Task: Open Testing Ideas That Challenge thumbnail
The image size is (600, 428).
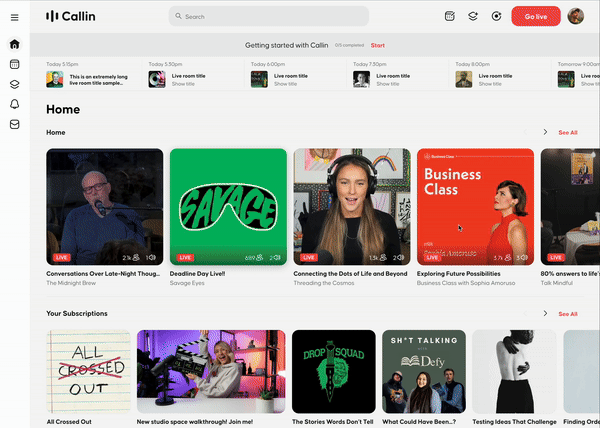Action: tap(514, 371)
